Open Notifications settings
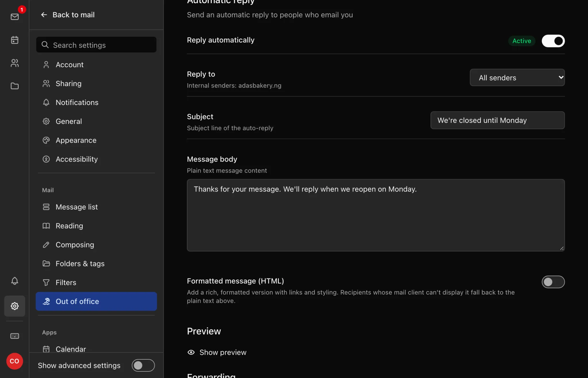The image size is (588, 378). (x=96, y=102)
